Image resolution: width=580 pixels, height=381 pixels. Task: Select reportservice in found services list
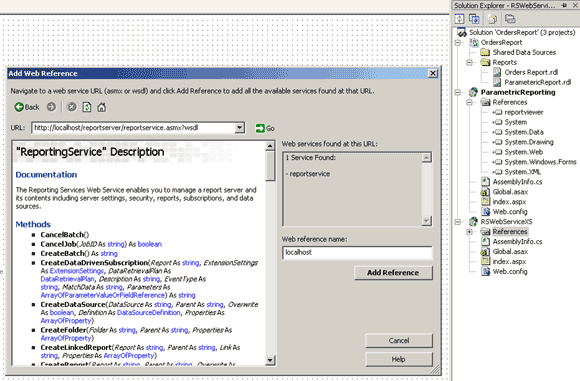[x=309, y=174]
